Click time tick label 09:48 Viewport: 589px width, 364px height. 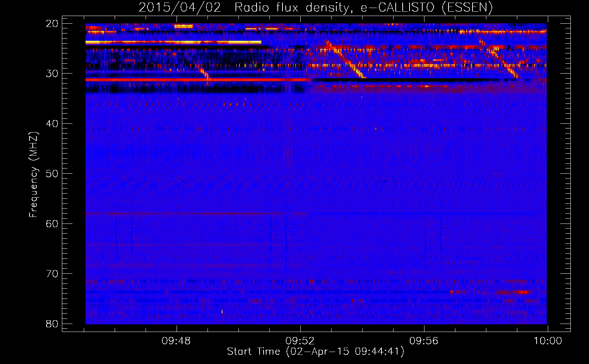pyautogui.click(x=177, y=341)
